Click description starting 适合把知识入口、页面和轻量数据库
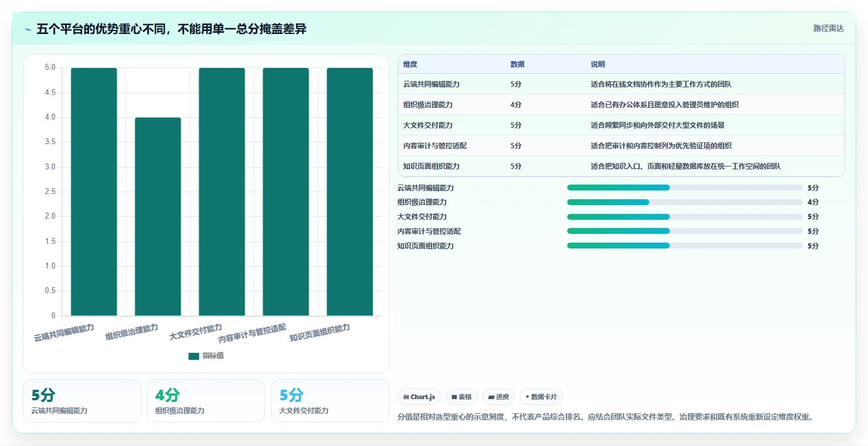The image size is (868, 446). click(x=686, y=166)
